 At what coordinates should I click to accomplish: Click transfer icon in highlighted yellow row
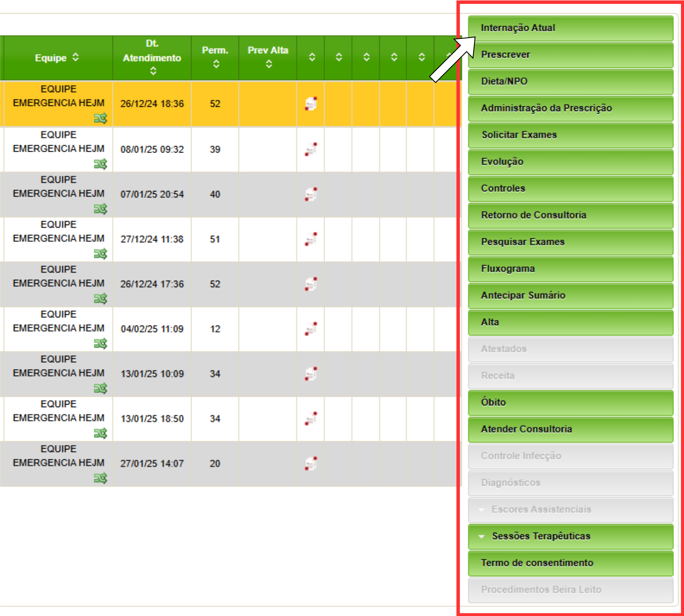(100, 118)
